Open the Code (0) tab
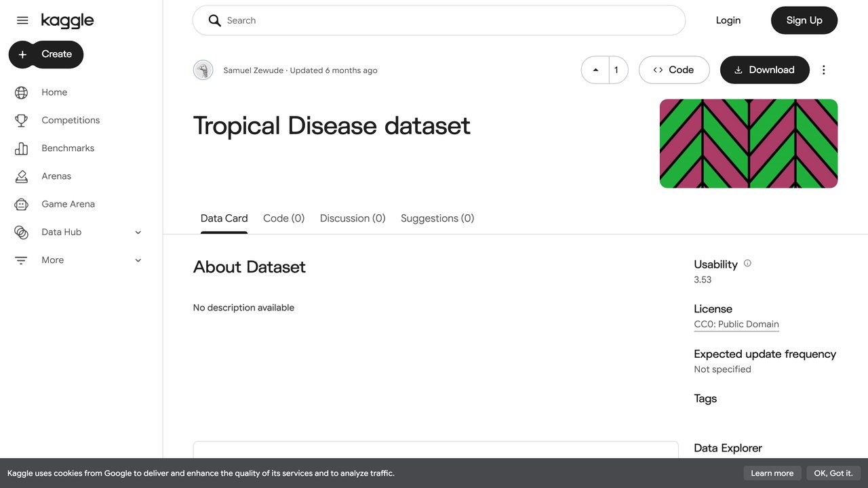Viewport: 868px width, 488px height. 283,218
